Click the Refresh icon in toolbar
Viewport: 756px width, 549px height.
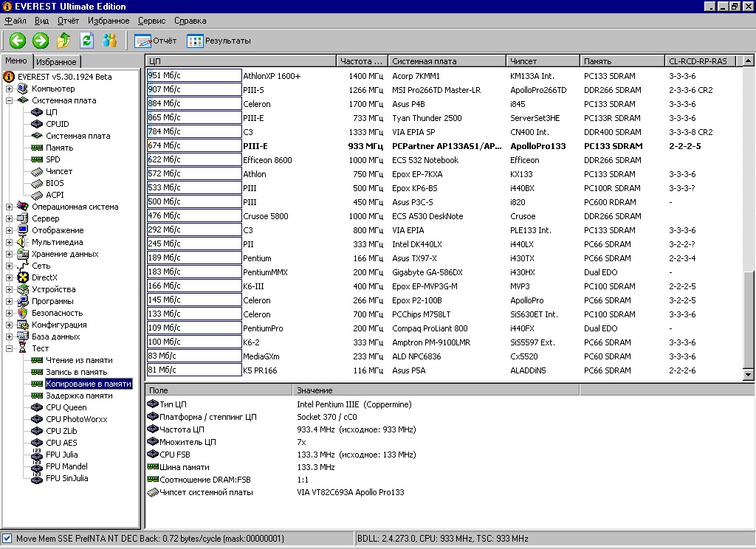(x=86, y=41)
